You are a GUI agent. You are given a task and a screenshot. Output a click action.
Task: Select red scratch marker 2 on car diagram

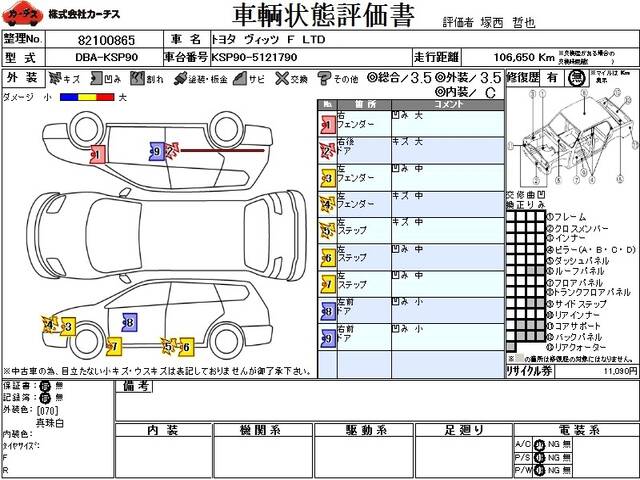(171, 151)
